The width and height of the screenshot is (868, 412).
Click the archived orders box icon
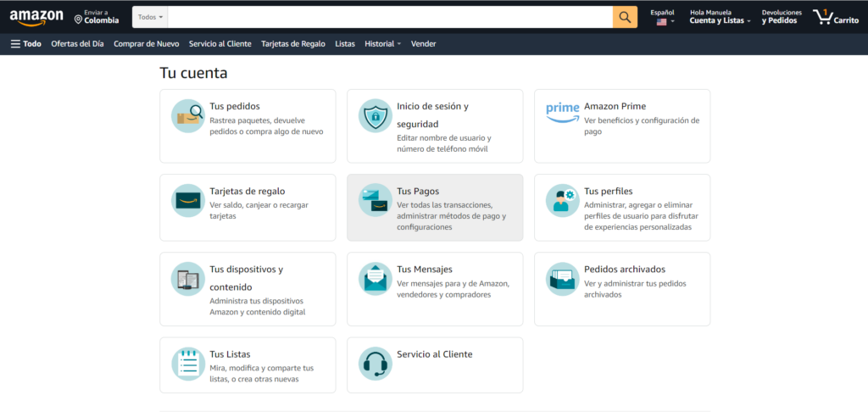pyautogui.click(x=563, y=279)
